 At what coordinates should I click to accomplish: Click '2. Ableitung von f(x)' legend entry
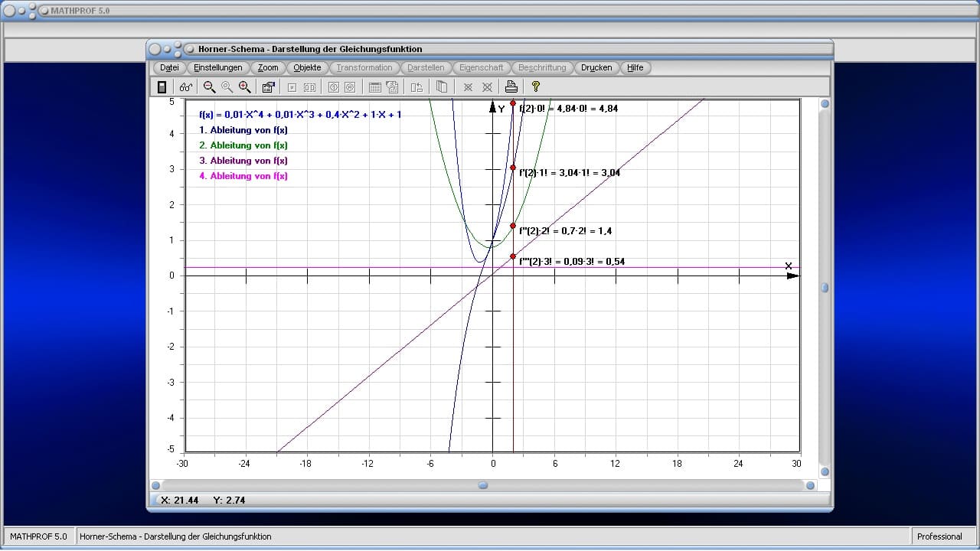pos(243,145)
